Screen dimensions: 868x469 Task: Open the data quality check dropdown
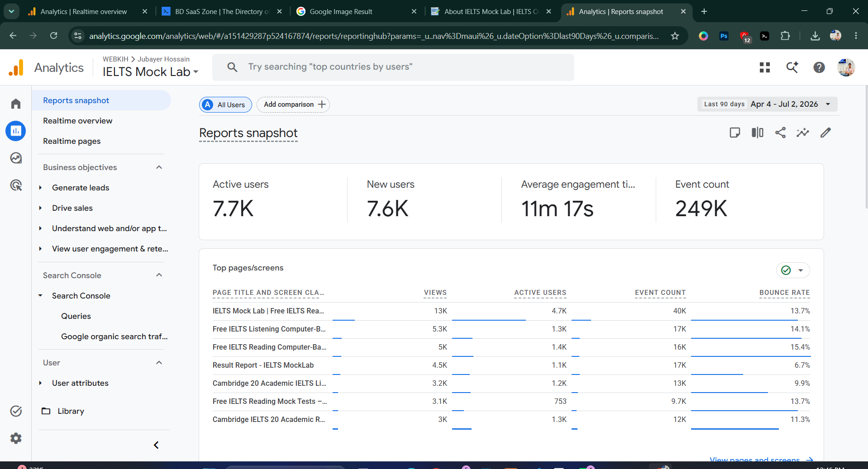pos(793,270)
